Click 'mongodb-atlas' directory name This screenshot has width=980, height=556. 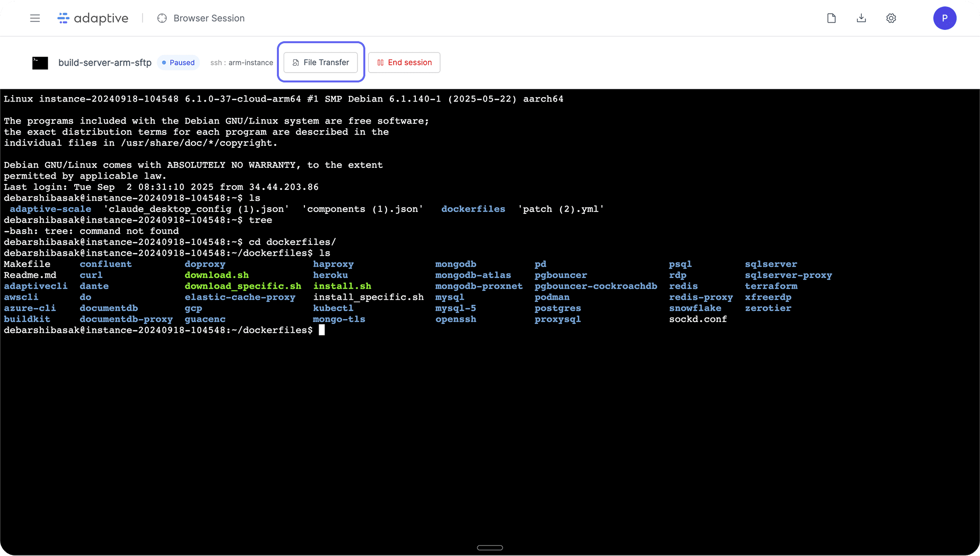click(473, 275)
